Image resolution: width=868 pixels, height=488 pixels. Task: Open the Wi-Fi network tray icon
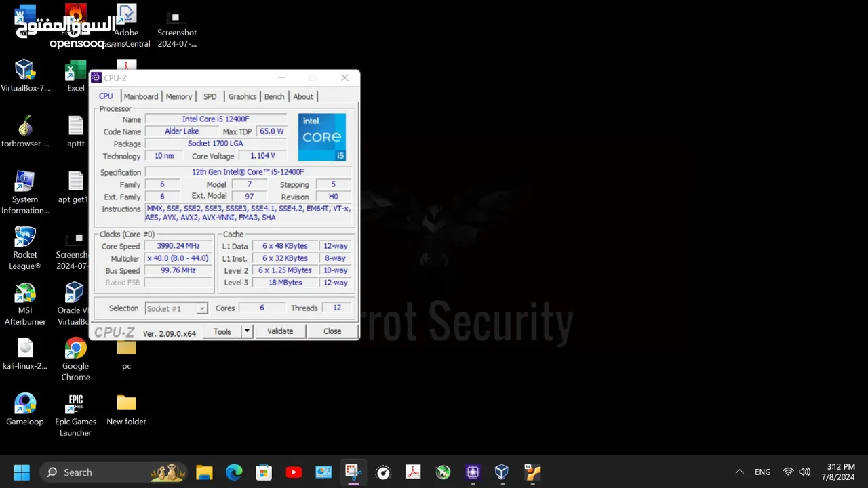[788, 472]
